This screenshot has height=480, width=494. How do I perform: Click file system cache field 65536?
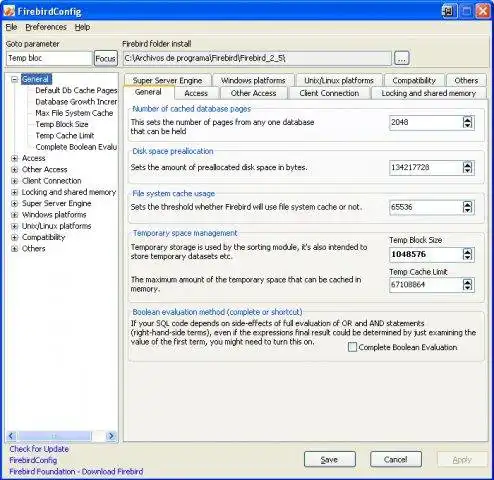[426, 207]
